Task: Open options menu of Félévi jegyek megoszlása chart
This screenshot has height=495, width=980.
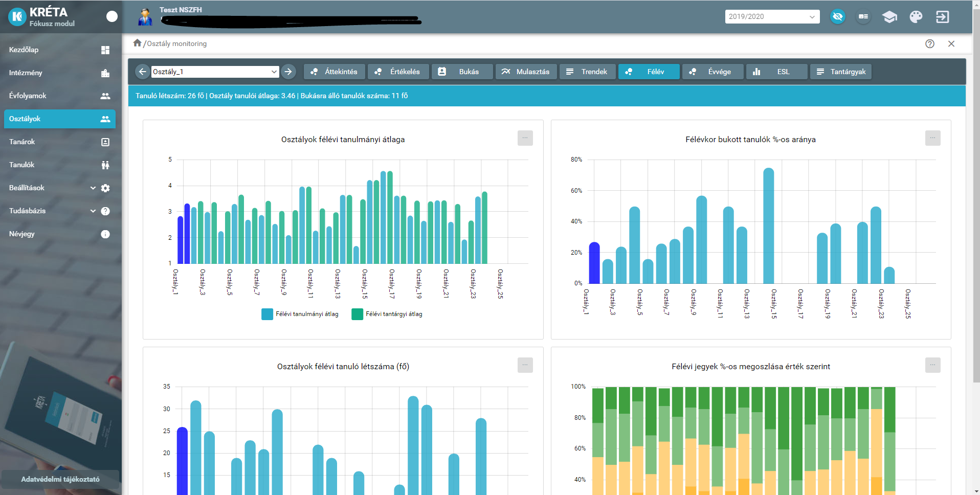Action: click(x=932, y=365)
